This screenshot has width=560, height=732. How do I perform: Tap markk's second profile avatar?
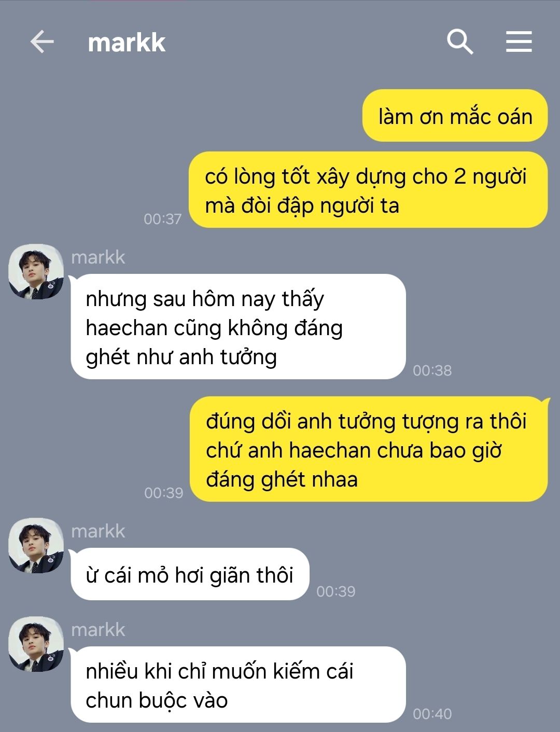[x=36, y=546]
